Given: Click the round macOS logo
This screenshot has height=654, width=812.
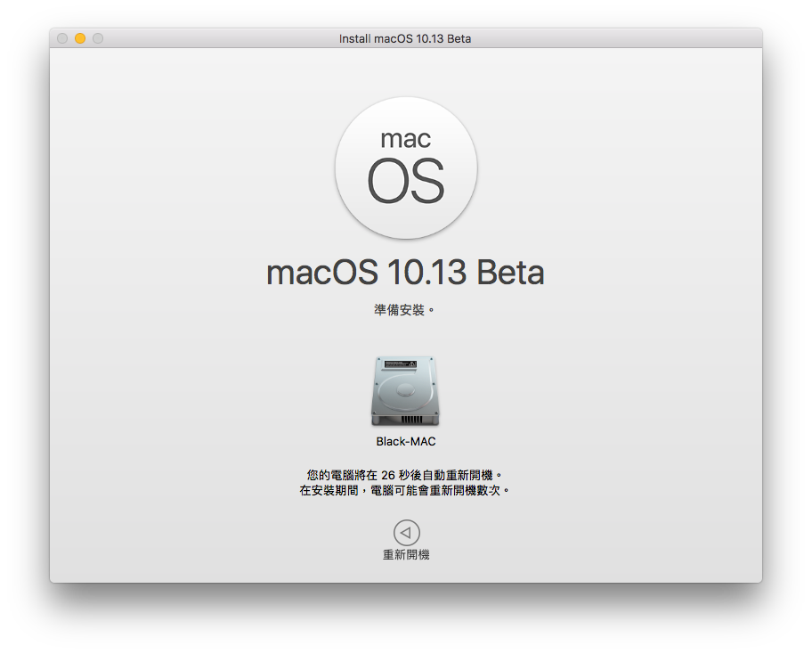Looking at the screenshot, I should (x=406, y=168).
